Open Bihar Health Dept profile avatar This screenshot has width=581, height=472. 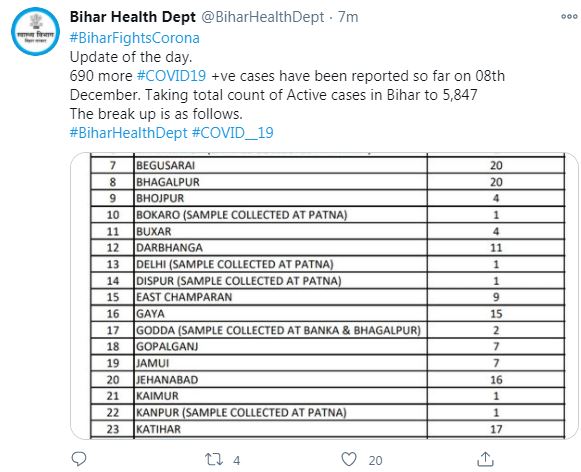(36, 31)
